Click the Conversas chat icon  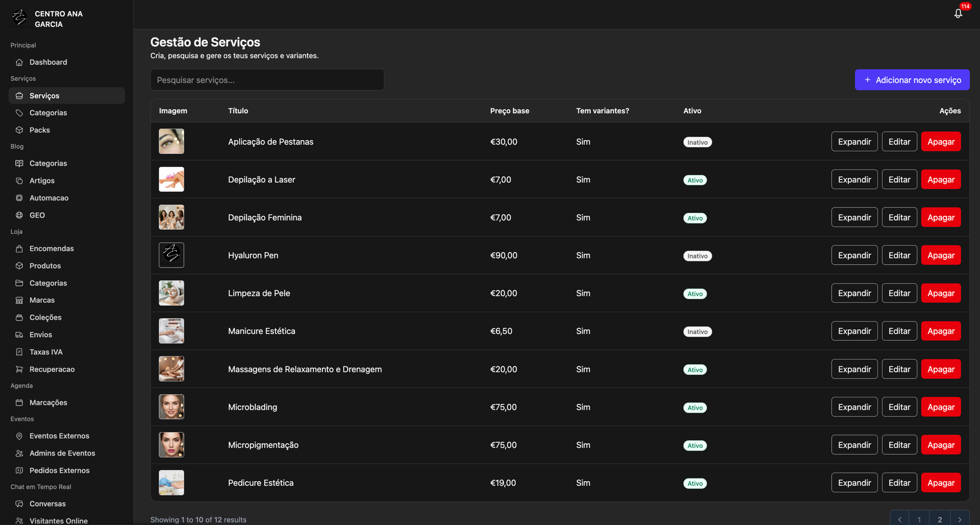point(19,503)
